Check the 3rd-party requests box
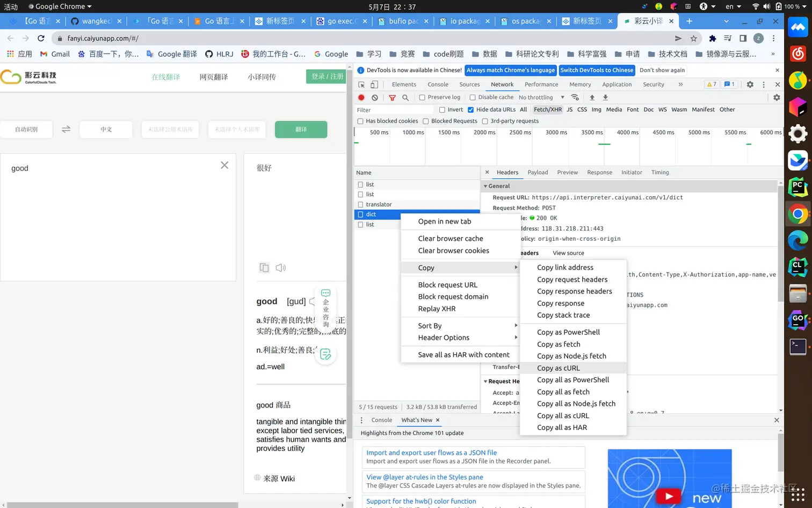The width and height of the screenshot is (812, 508). tap(485, 121)
